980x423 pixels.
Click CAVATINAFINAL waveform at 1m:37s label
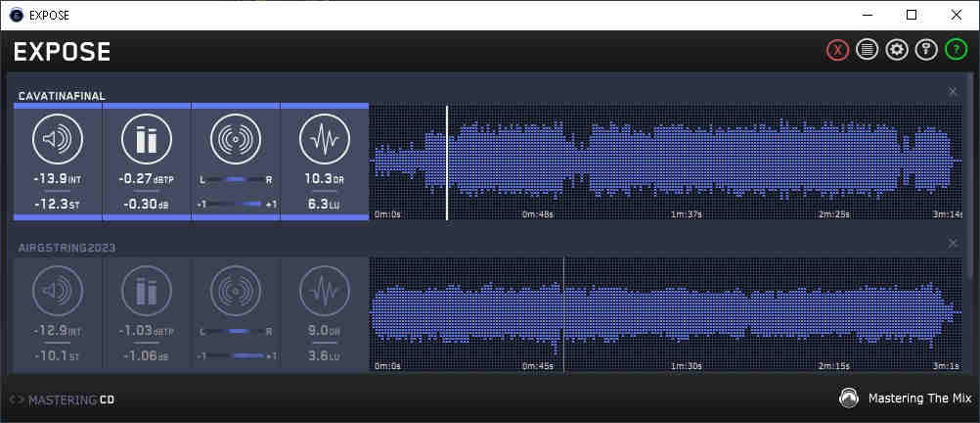687,214
